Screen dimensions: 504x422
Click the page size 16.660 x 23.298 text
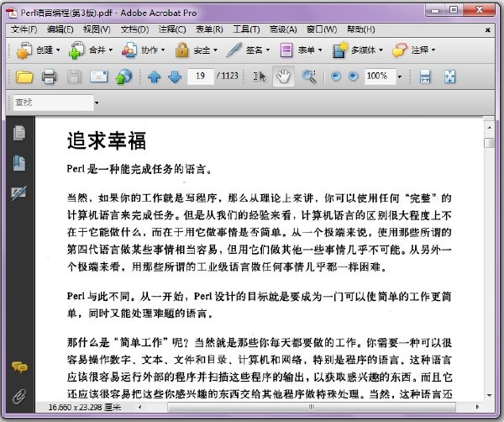[85, 408]
